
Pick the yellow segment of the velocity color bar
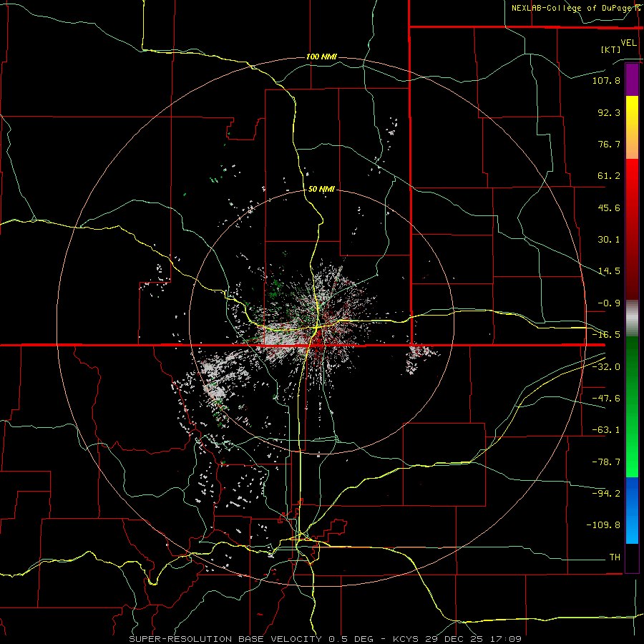pos(632,127)
